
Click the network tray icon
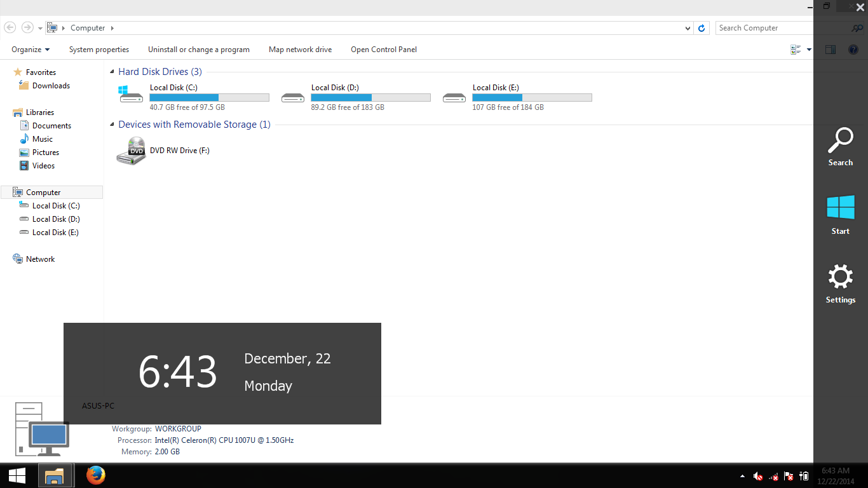pyautogui.click(x=773, y=476)
